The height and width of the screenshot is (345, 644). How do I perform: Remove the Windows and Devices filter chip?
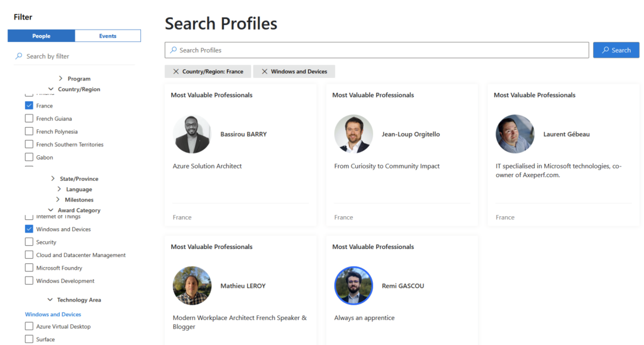265,72
